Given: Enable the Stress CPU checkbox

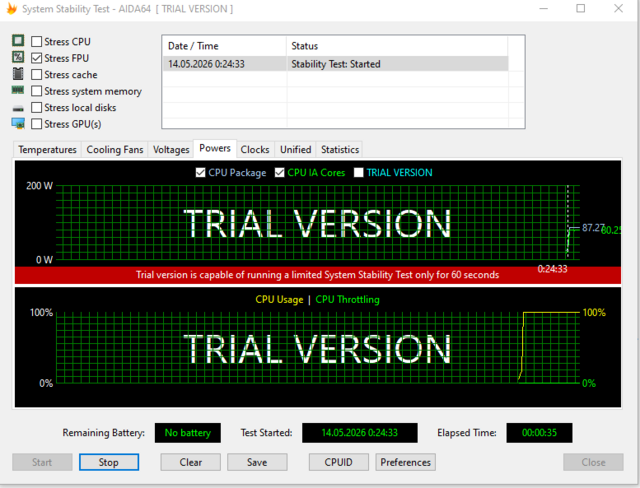Looking at the screenshot, I should 36,42.
